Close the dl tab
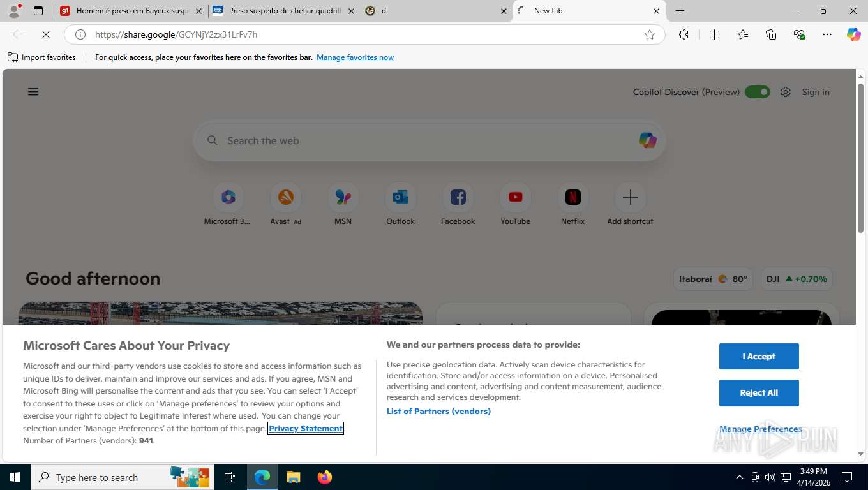The image size is (868, 490). [504, 11]
